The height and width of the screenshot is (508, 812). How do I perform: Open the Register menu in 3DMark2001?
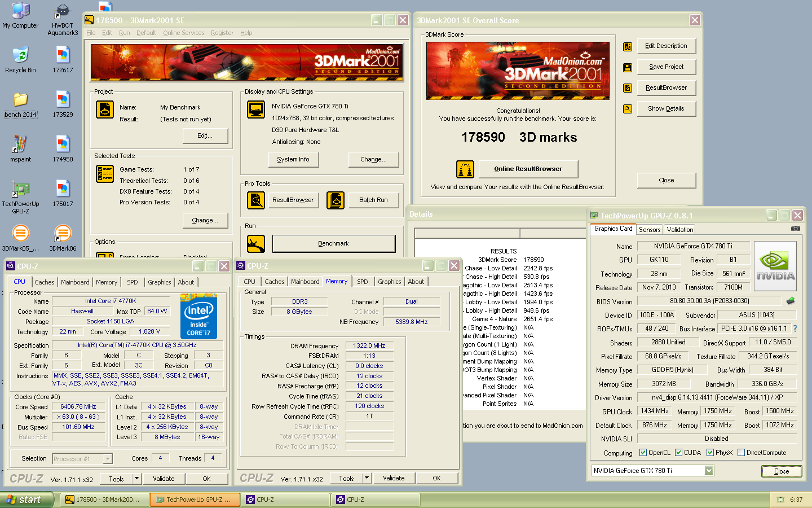coord(222,33)
